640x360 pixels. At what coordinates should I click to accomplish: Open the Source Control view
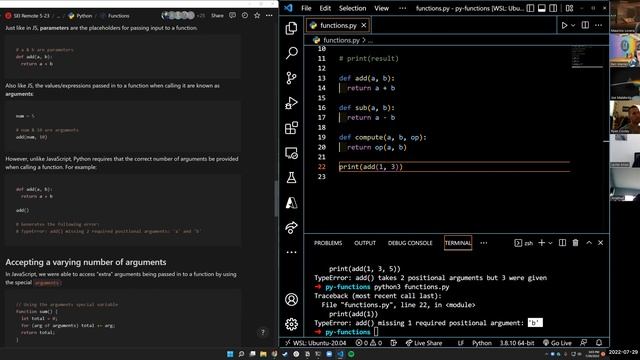point(291,78)
